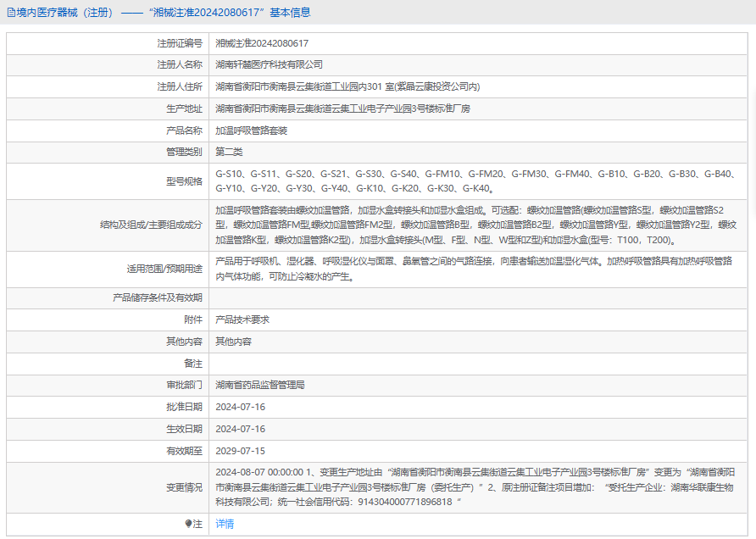Click the date in the 批准日期 row
756x539 pixels.
pos(241,407)
